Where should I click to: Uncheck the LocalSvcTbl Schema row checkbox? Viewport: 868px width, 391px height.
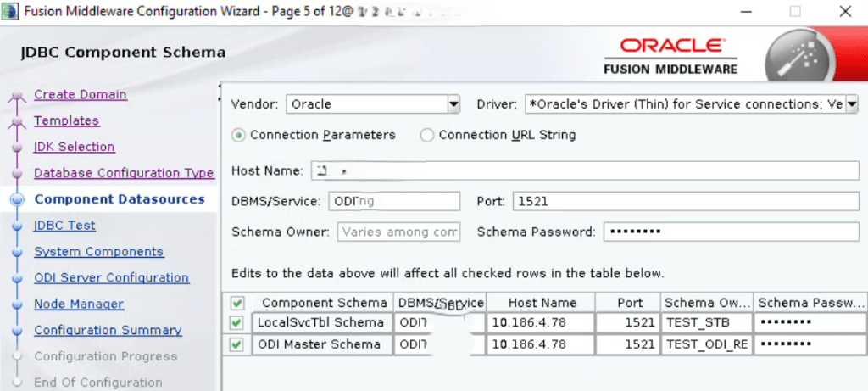point(236,322)
